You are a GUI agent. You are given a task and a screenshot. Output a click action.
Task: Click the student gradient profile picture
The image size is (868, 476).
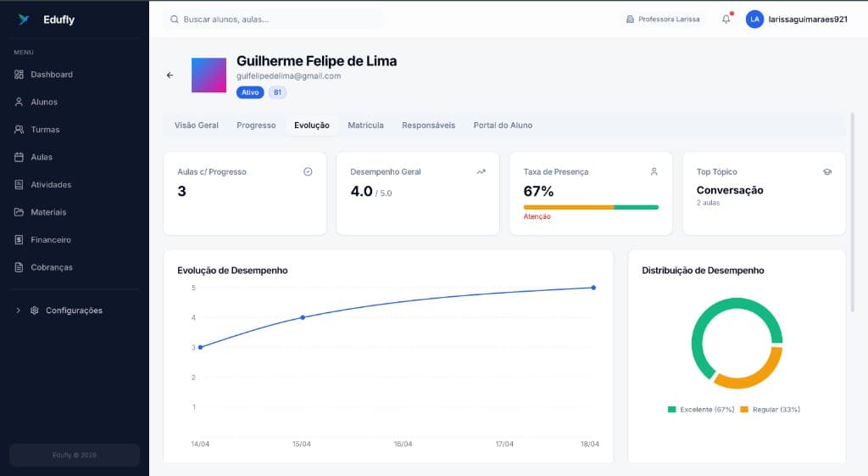(209, 75)
